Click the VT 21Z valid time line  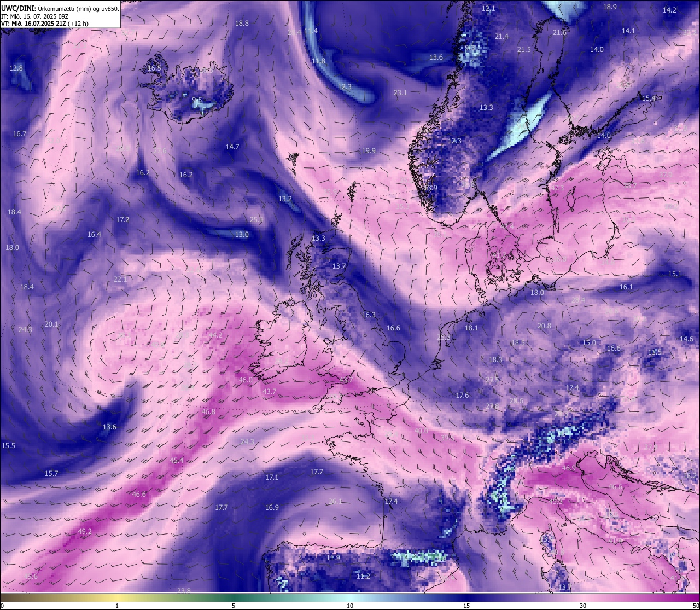(x=45, y=24)
